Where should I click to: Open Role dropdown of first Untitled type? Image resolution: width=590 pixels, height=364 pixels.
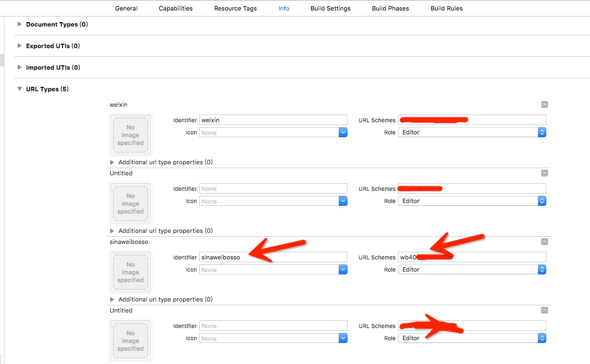pyautogui.click(x=472, y=201)
